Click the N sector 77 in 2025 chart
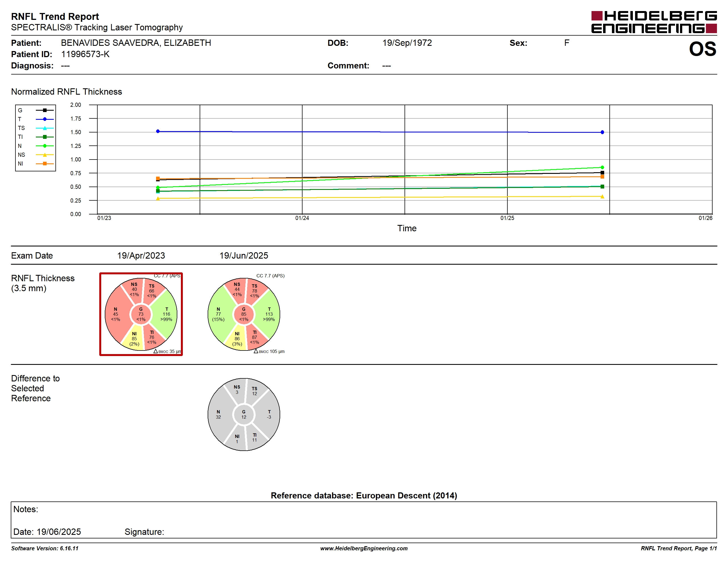Image resolution: width=728 pixels, height=563 pixels. point(218,314)
